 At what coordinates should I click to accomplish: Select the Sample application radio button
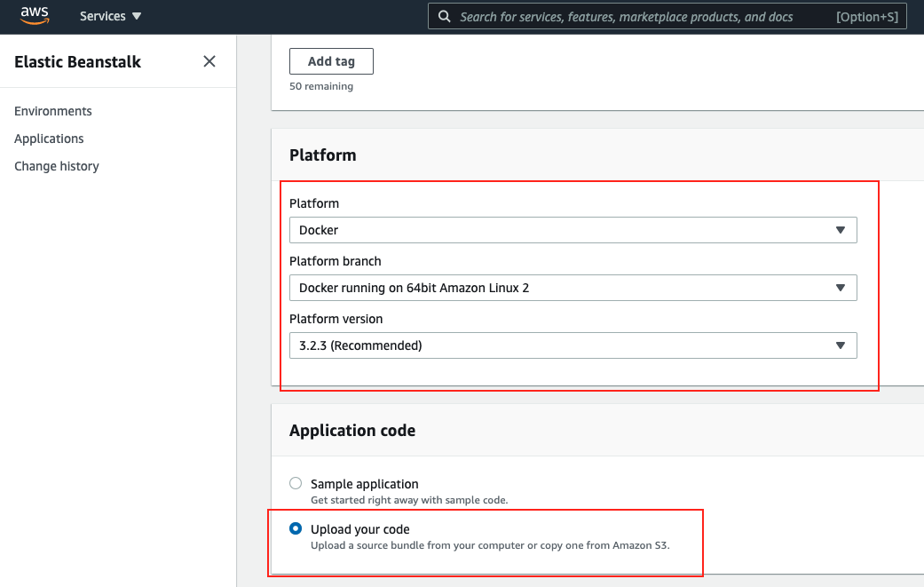[x=296, y=483]
